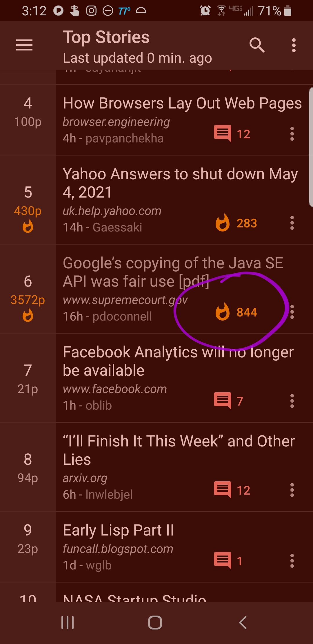Open options menu for Early Lisp Part II
The height and width of the screenshot is (644, 313).
(292, 561)
